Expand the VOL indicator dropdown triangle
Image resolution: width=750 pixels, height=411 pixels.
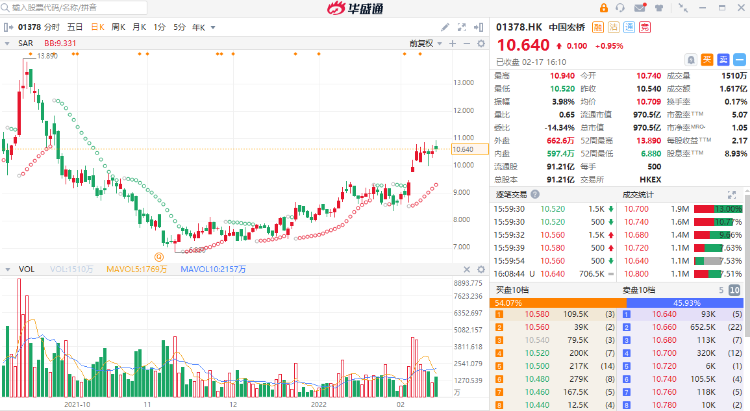pos(7,270)
